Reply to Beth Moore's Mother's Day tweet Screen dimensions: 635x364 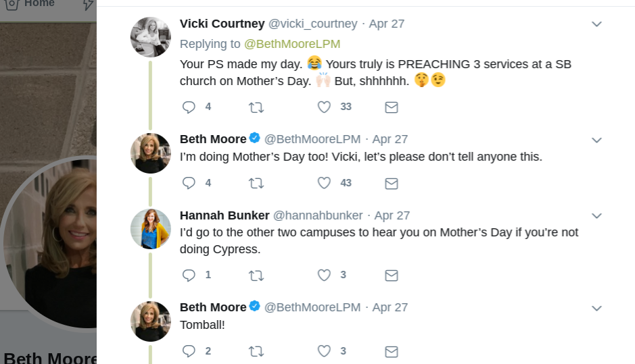(x=189, y=183)
